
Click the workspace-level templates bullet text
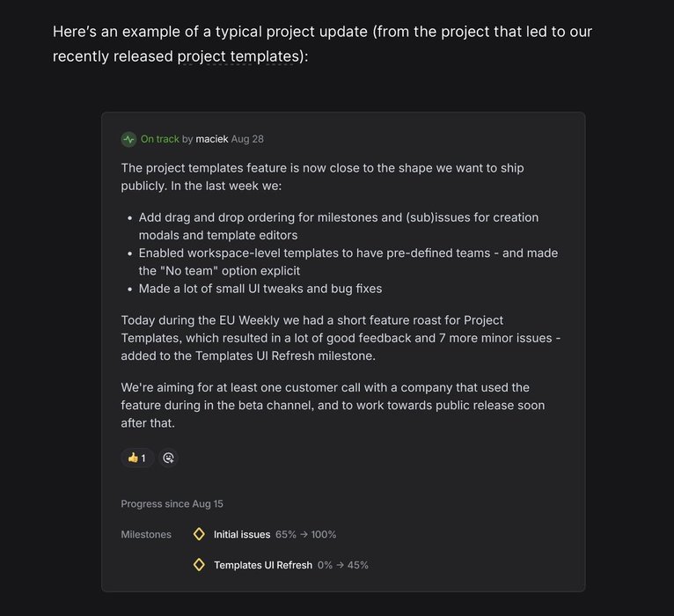(348, 261)
